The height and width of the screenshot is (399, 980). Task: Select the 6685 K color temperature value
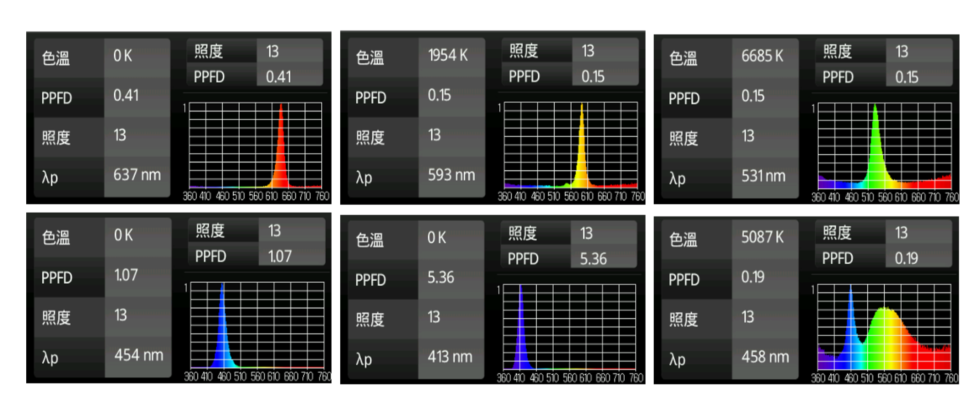click(762, 56)
